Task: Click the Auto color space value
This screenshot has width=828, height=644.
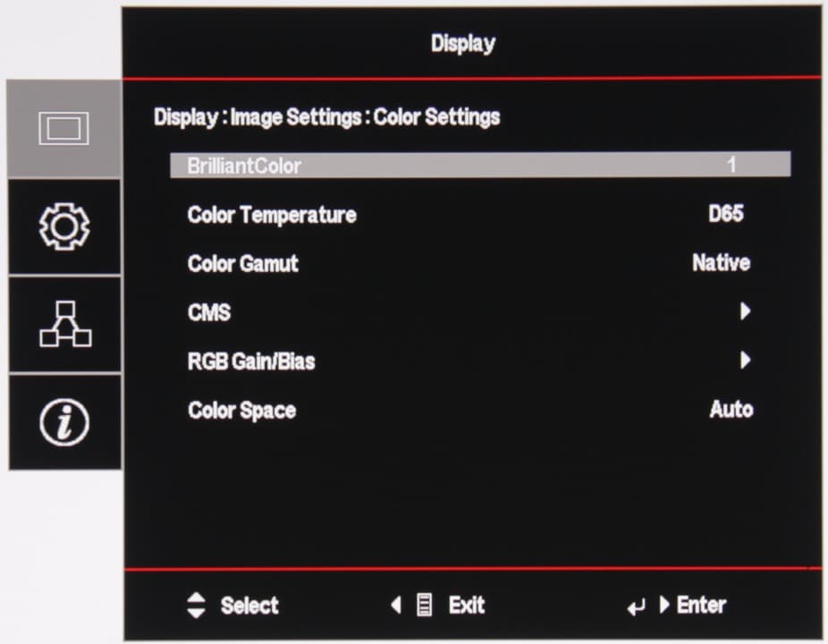Action: click(731, 410)
